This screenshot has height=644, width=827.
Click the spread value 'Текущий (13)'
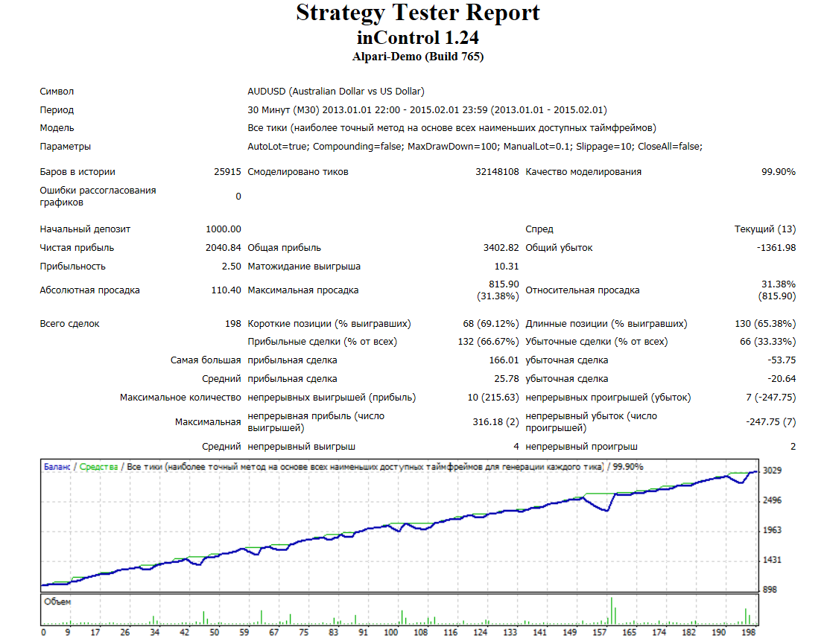point(764,229)
